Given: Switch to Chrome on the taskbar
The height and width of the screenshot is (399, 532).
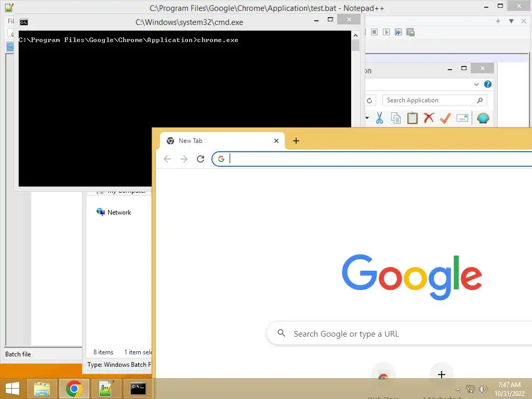Looking at the screenshot, I should (x=74, y=389).
